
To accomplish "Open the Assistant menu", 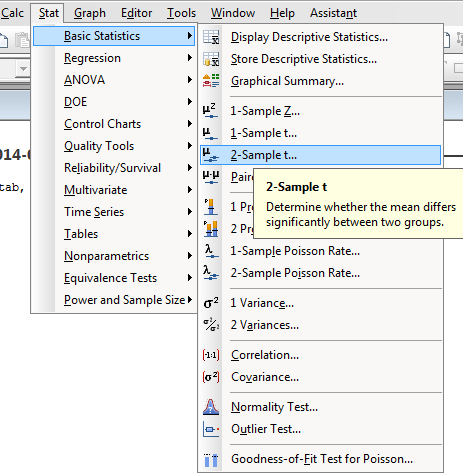I will point(333,13).
